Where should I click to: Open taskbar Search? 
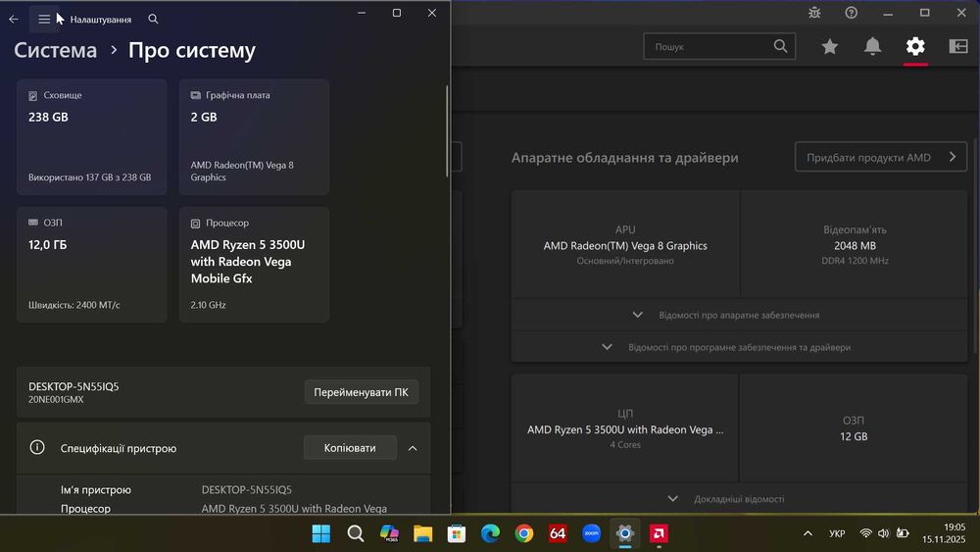coord(355,533)
